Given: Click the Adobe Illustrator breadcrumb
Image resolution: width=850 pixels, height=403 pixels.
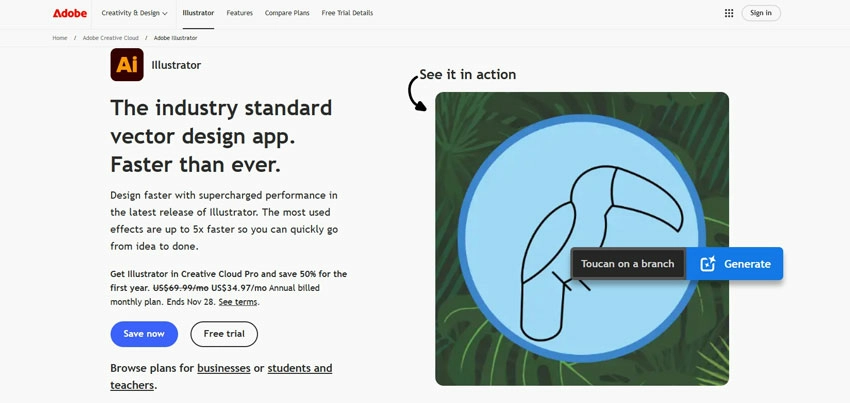Looking at the screenshot, I should coord(175,38).
